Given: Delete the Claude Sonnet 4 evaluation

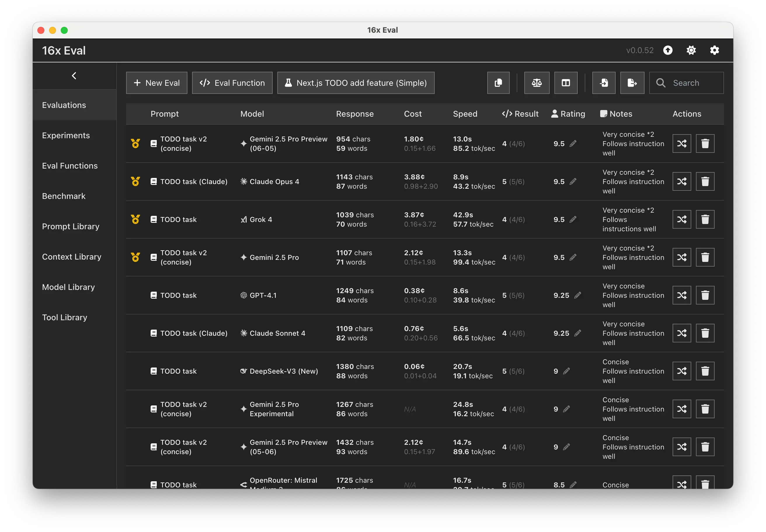Looking at the screenshot, I should tap(705, 333).
